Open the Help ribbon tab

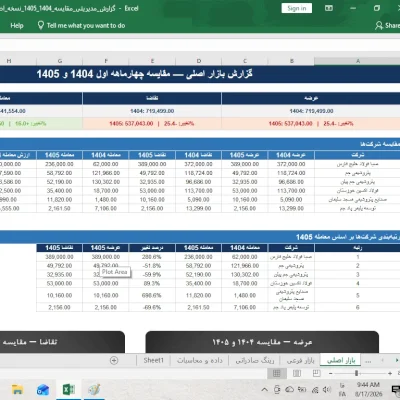point(17,26)
